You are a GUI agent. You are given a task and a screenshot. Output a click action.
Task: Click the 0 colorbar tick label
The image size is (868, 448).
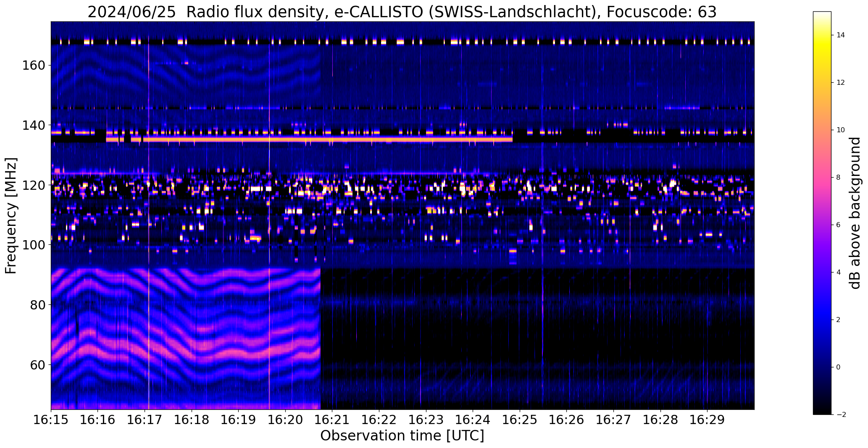[x=838, y=367]
